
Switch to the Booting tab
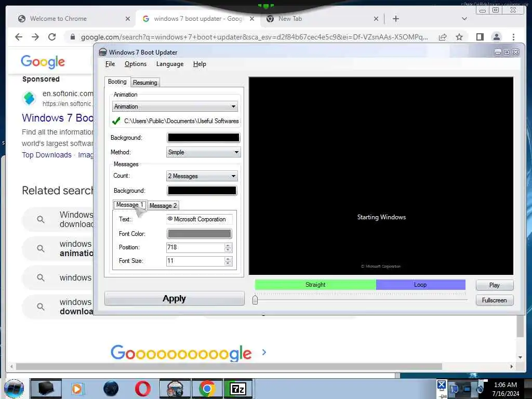pyautogui.click(x=117, y=82)
